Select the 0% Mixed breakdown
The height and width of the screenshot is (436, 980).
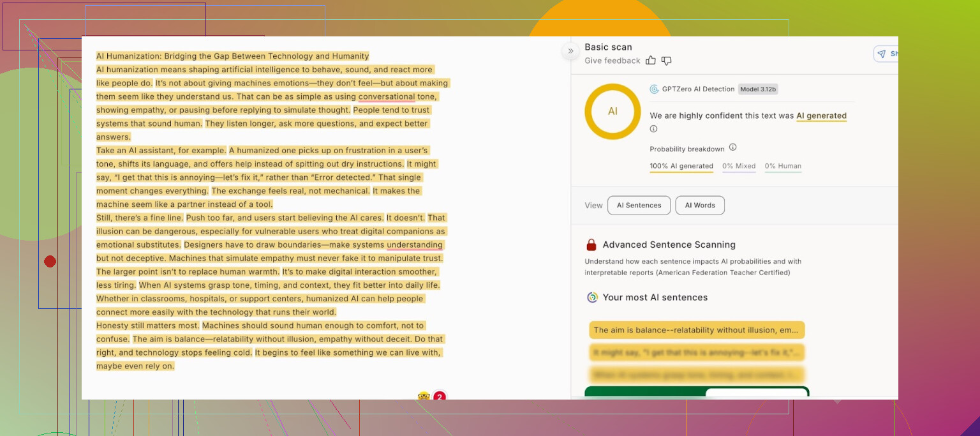pyautogui.click(x=739, y=166)
